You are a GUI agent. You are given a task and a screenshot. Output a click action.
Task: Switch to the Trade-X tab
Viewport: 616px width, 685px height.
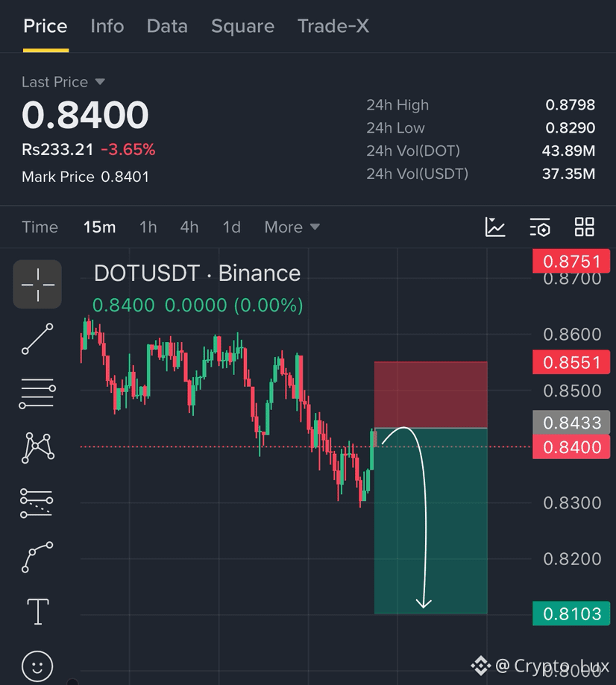tap(333, 26)
